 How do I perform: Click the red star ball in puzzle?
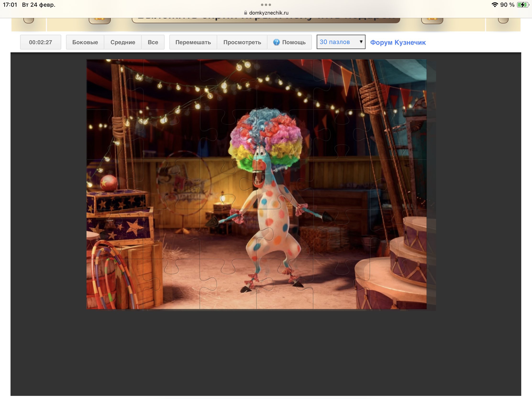pyautogui.click(x=109, y=183)
